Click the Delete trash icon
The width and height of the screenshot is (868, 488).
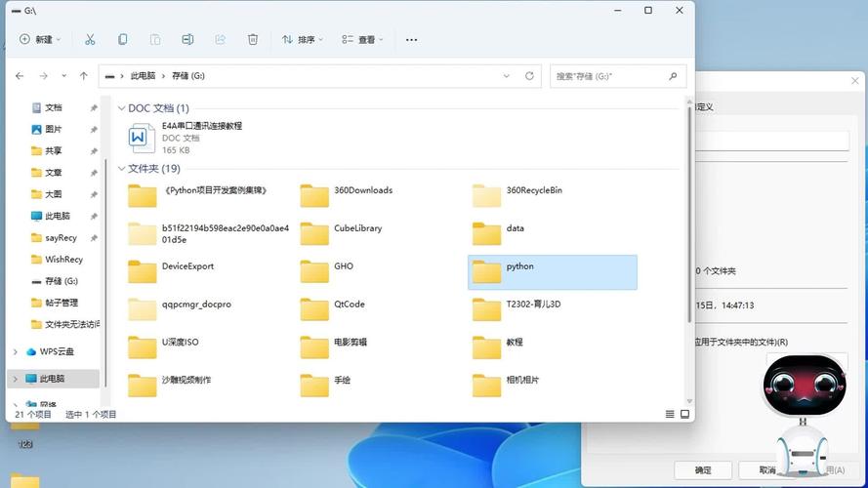(x=253, y=39)
